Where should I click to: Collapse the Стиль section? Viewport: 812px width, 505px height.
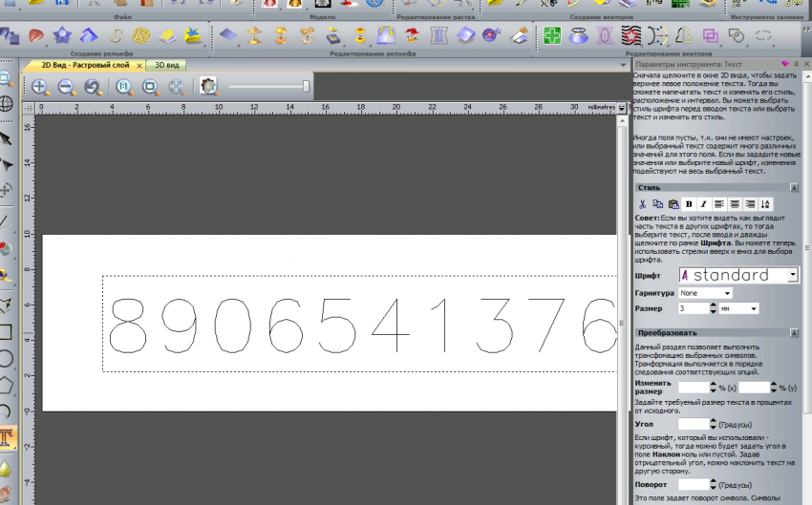coord(794,188)
